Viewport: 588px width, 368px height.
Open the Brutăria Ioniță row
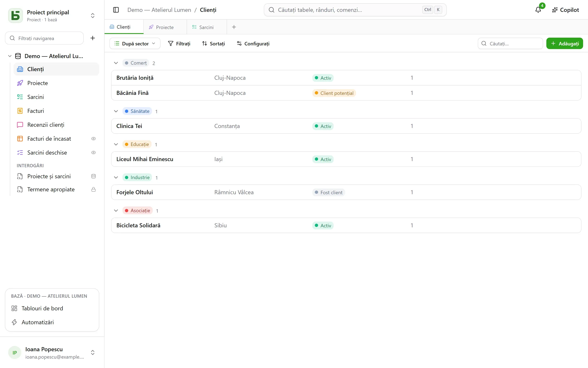tap(346, 78)
